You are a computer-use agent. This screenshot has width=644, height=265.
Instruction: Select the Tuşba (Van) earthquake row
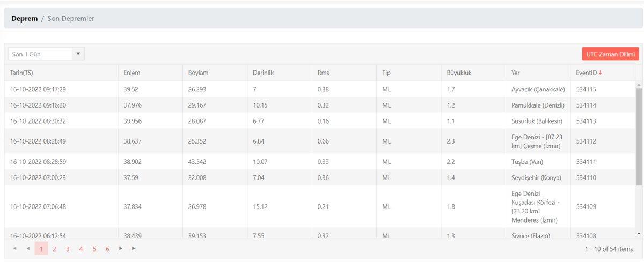pos(322,161)
